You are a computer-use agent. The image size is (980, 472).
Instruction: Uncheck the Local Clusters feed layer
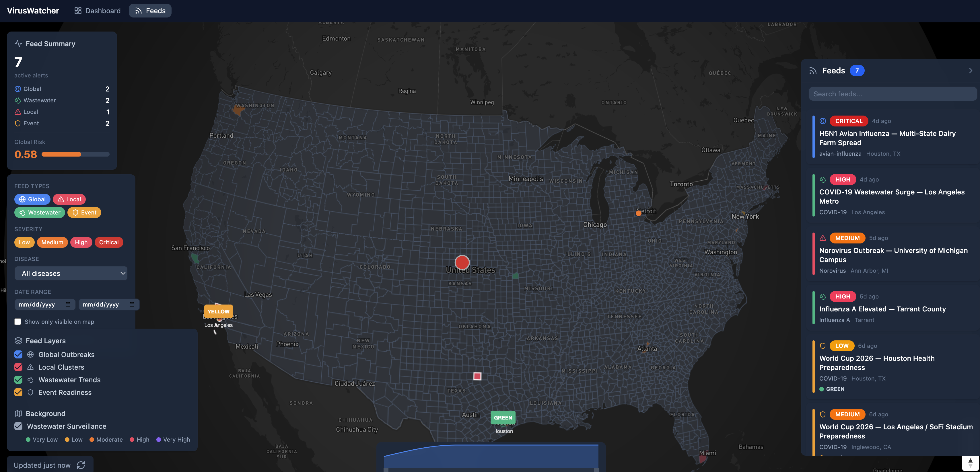pos(18,367)
